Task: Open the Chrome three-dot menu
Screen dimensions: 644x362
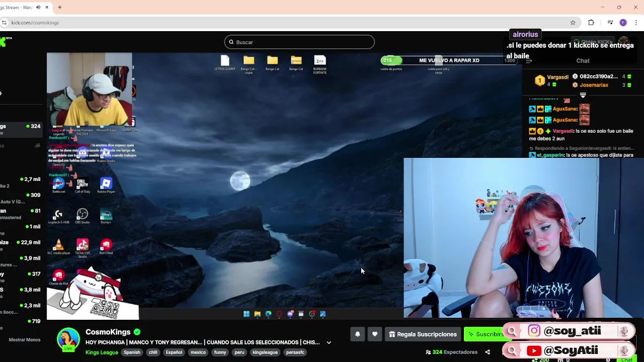Action: (x=636, y=23)
